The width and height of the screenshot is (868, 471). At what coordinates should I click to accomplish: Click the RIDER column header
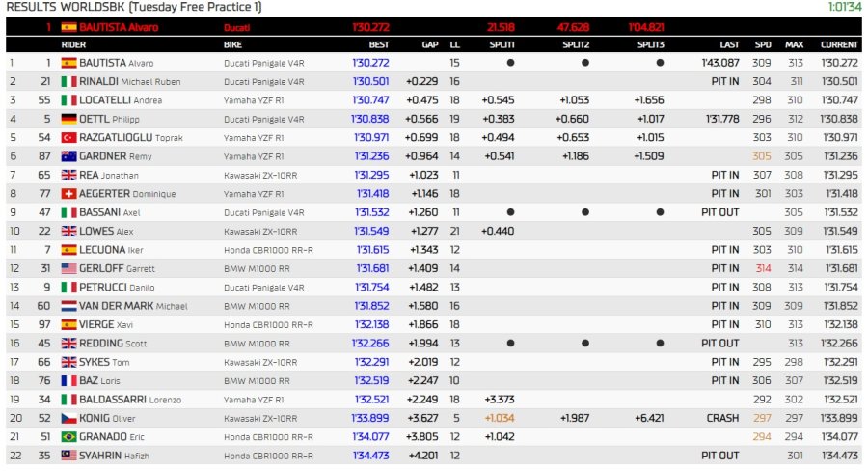[x=73, y=44]
